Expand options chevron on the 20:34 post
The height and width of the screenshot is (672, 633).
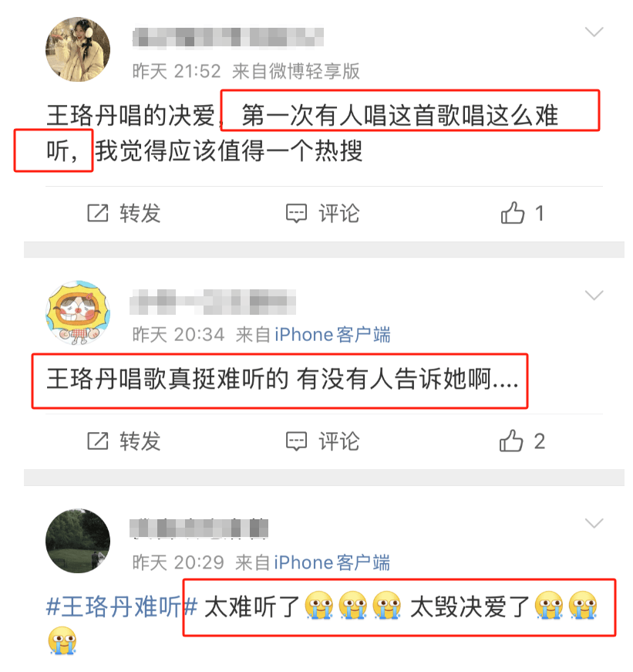coord(594,295)
